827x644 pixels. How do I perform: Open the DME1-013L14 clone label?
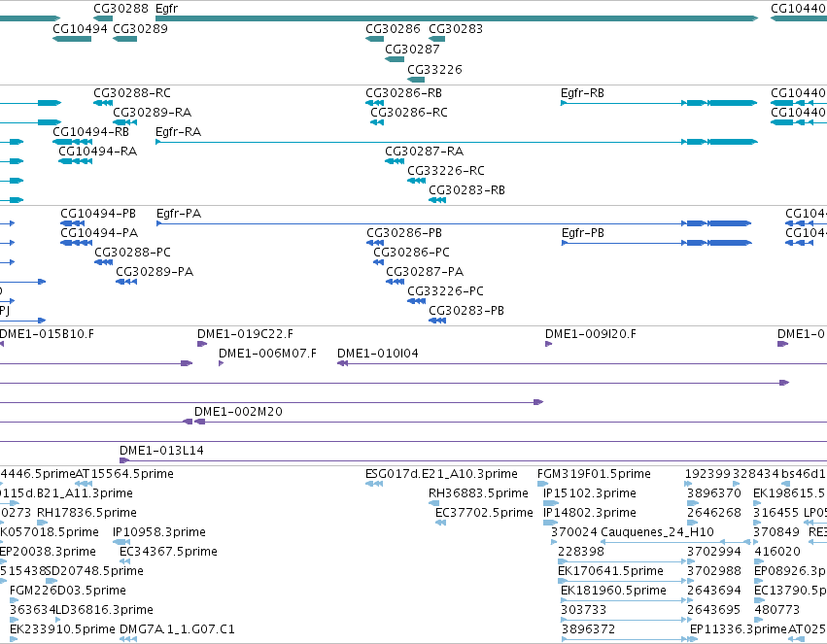click(x=161, y=451)
